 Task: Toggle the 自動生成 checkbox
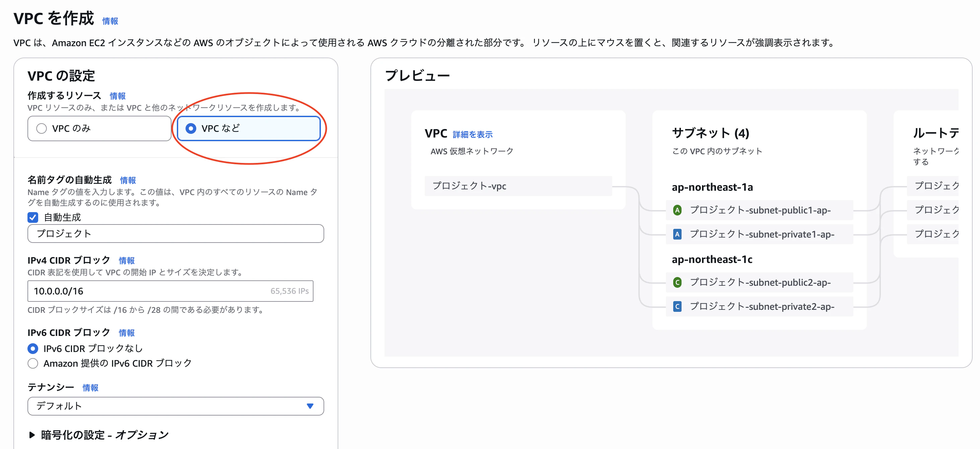(33, 217)
